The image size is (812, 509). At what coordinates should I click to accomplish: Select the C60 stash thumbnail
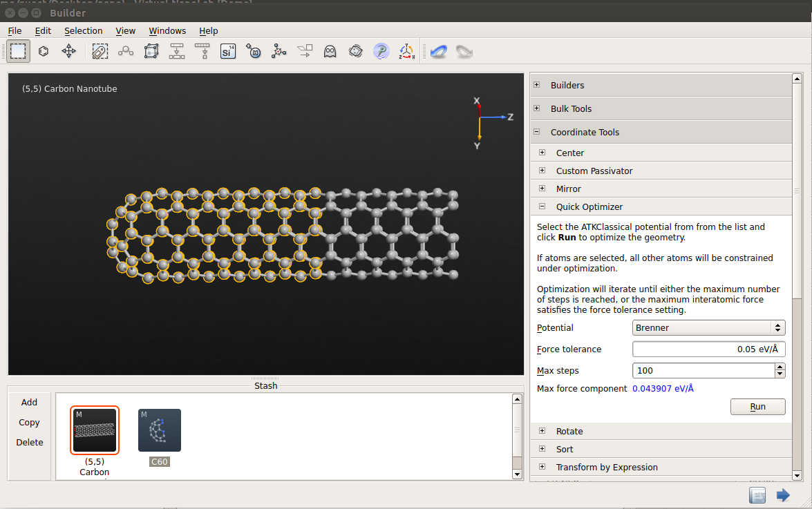click(160, 430)
